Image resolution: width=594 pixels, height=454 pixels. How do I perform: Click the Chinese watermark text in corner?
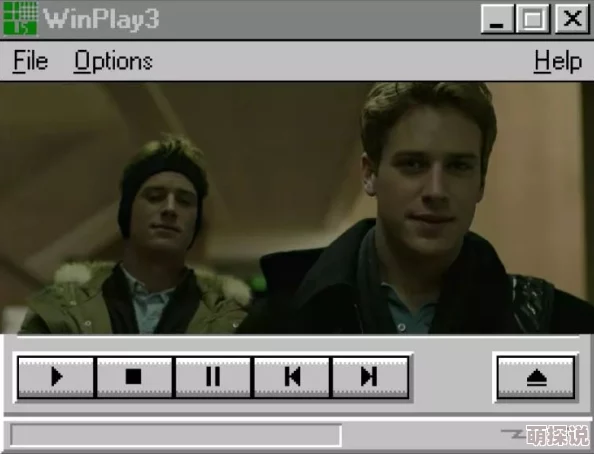[x=558, y=436]
